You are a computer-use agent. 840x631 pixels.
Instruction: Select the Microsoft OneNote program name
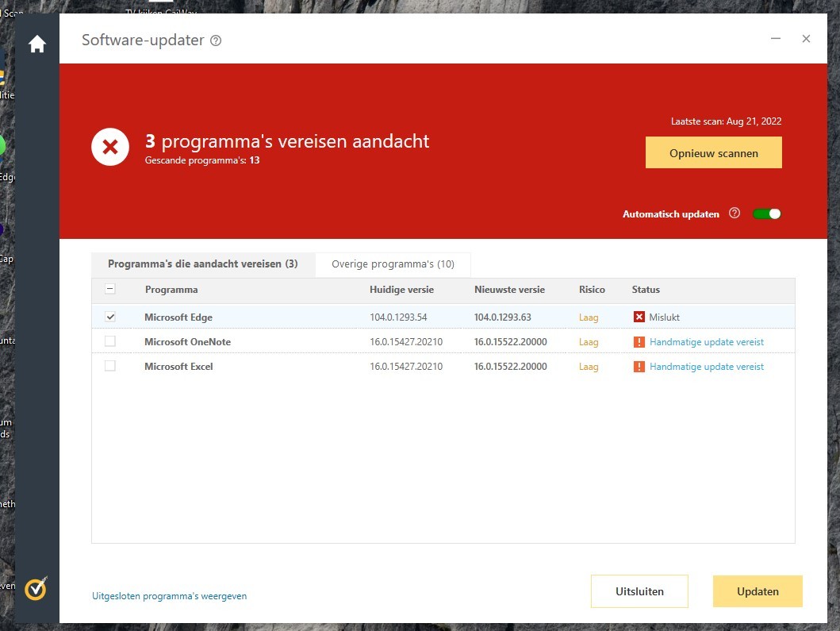[x=187, y=342]
